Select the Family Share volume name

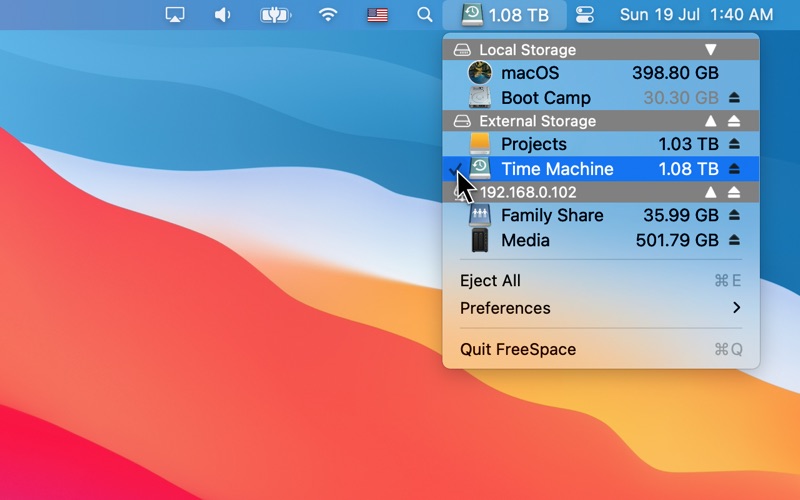tap(552, 215)
